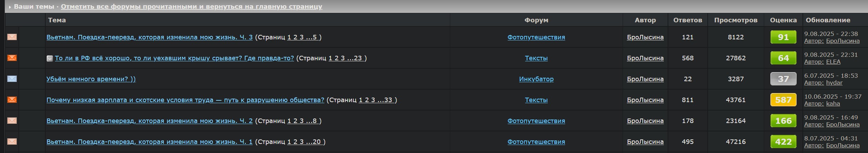
Task: Click envelope icon for Вьетнам Ч. 3 thread
Action: point(12,37)
